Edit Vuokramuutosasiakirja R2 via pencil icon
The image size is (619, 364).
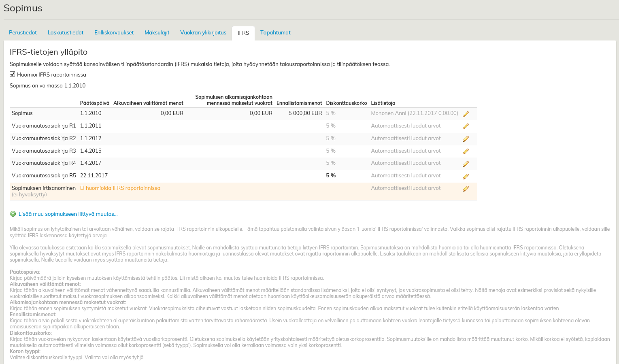466,139
